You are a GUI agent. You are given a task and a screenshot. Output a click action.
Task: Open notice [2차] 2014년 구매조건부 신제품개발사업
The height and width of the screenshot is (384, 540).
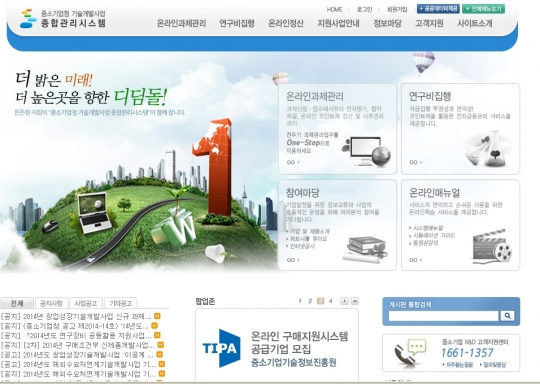[78, 345]
